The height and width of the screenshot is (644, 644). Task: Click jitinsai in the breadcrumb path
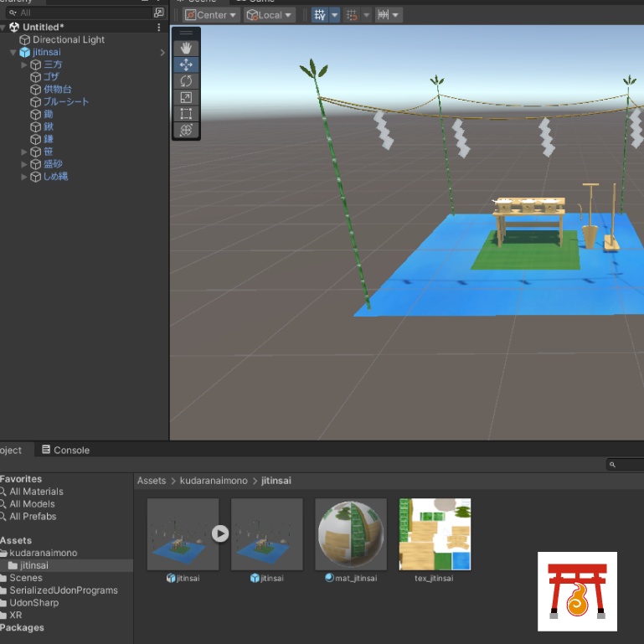click(276, 481)
